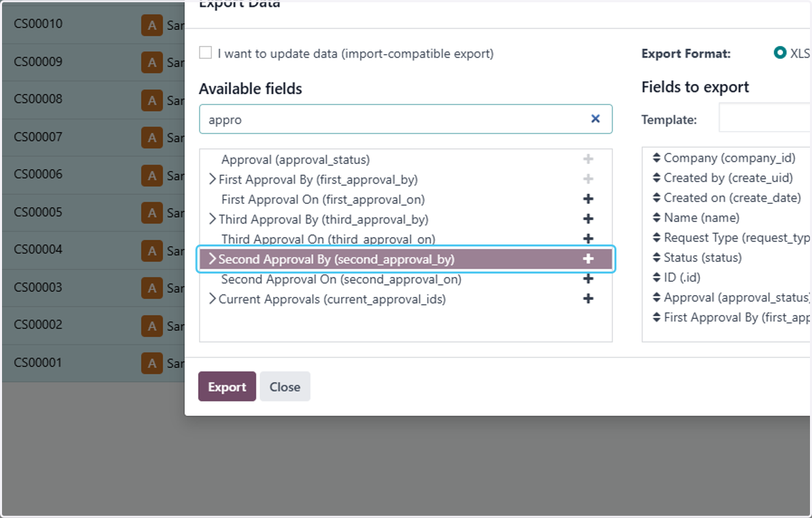The height and width of the screenshot is (518, 812).
Task: Click Company (company_id) in export list
Action: pos(729,158)
